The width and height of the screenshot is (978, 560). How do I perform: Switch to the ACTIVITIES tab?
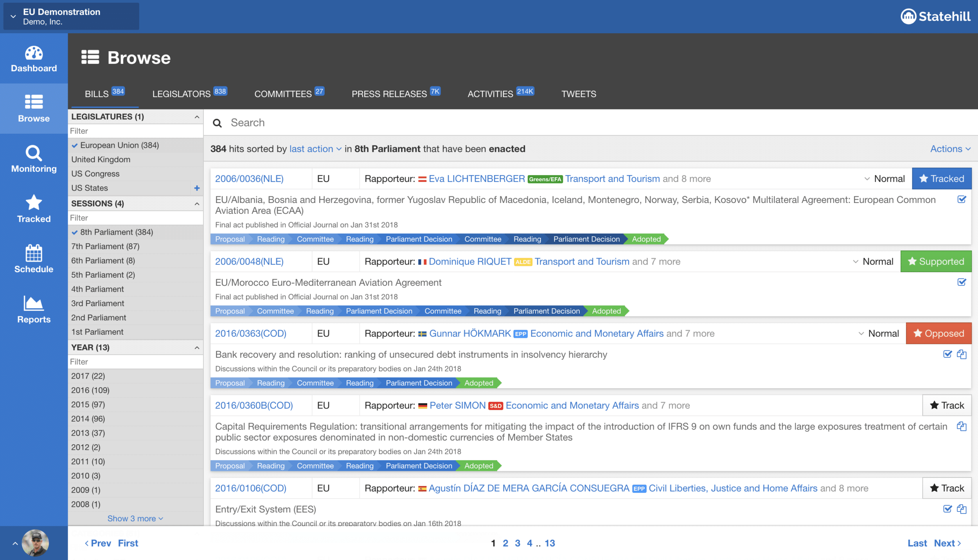tap(501, 94)
